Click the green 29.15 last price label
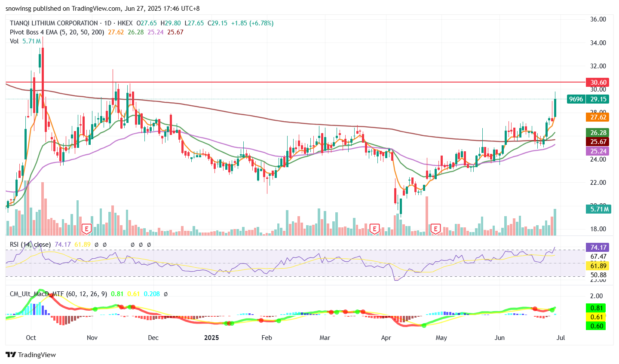The image size is (619, 364). 598,99
